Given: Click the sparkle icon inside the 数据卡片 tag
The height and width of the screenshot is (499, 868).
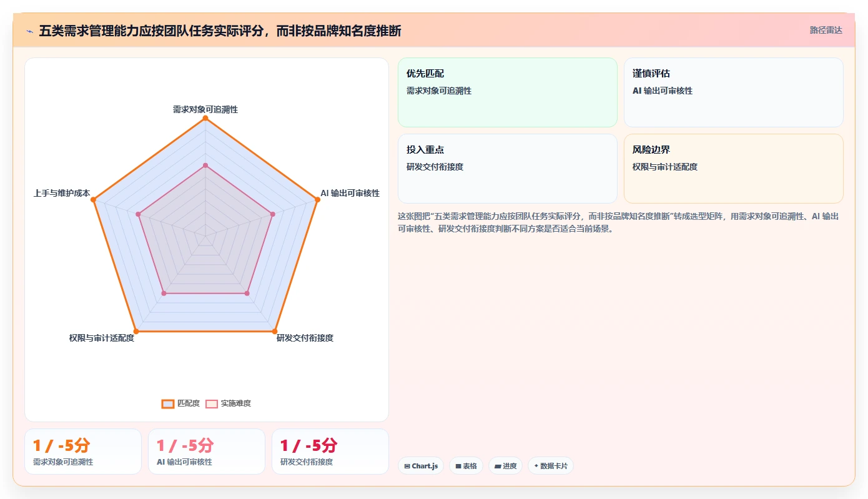Looking at the screenshot, I should click(536, 466).
